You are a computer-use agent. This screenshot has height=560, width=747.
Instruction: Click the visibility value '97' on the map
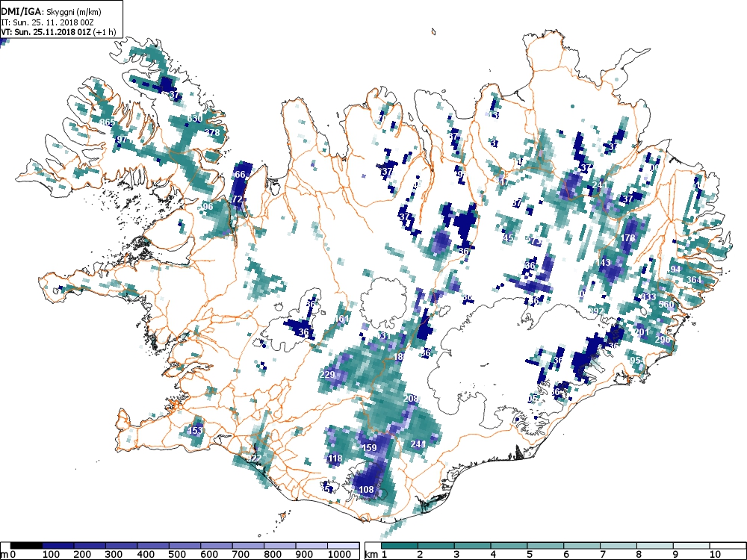(x=122, y=139)
